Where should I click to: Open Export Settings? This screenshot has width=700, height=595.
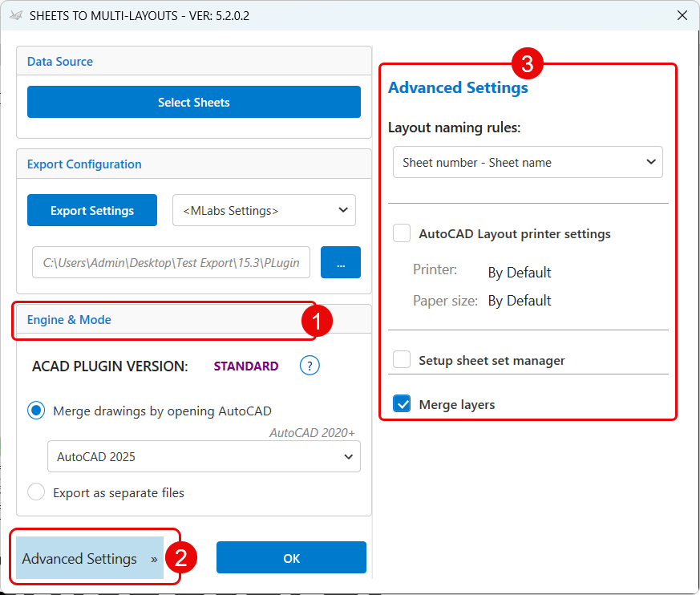point(92,210)
